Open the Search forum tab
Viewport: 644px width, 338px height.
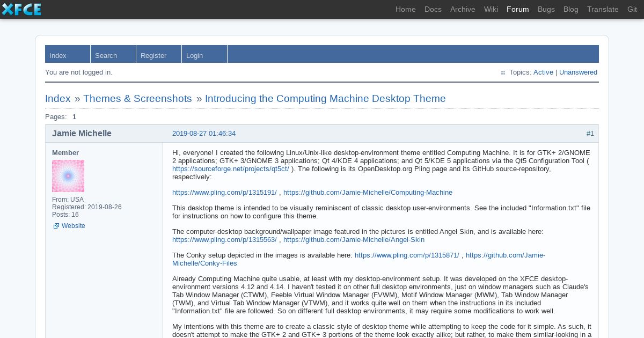pyautogui.click(x=113, y=54)
